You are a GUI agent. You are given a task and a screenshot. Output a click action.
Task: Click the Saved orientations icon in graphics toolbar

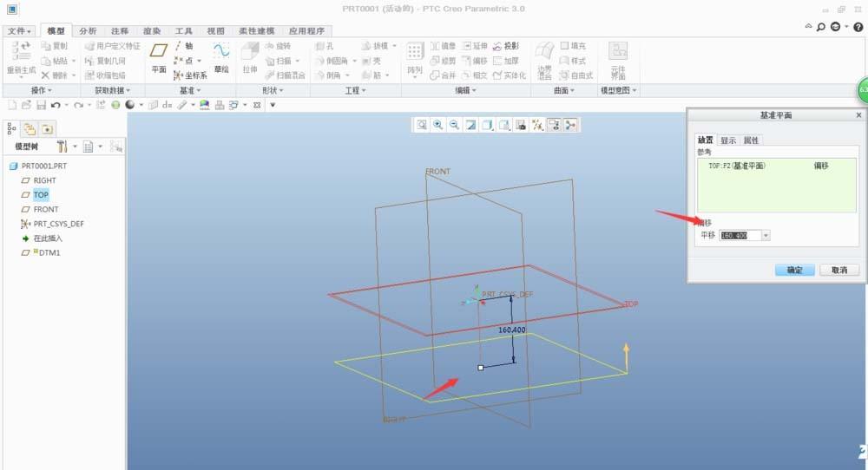[504, 125]
